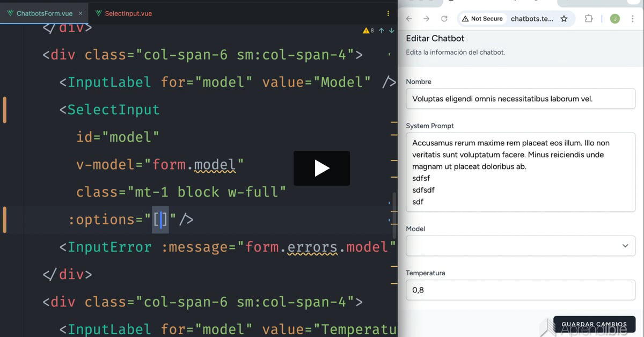Image resolution: width=644 pixels, height=337 pixels.
Task: Click the form.model v-model value
Action: click(194, 165)
